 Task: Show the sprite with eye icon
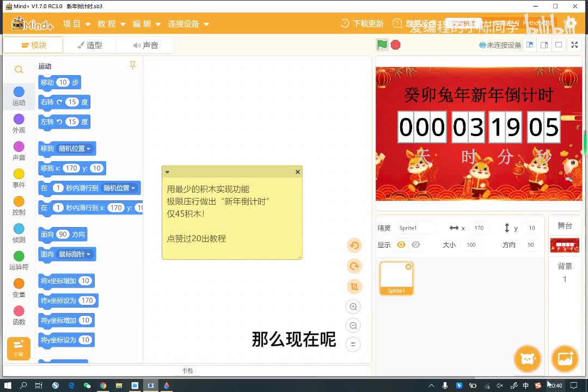(x=401, y=244)
